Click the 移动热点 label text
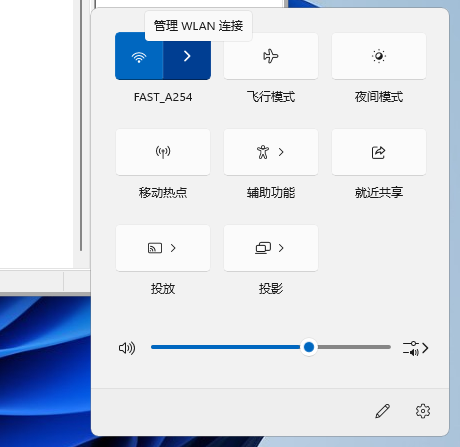The width and height of the screenshot is (460, 447). click(x=163, y=193)
